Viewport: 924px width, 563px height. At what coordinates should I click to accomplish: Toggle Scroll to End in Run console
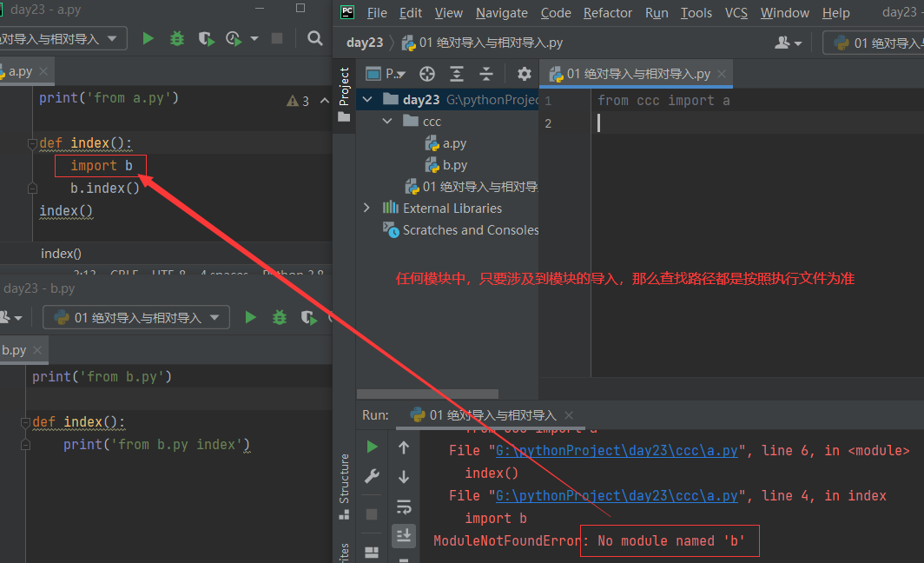[404, 535]
